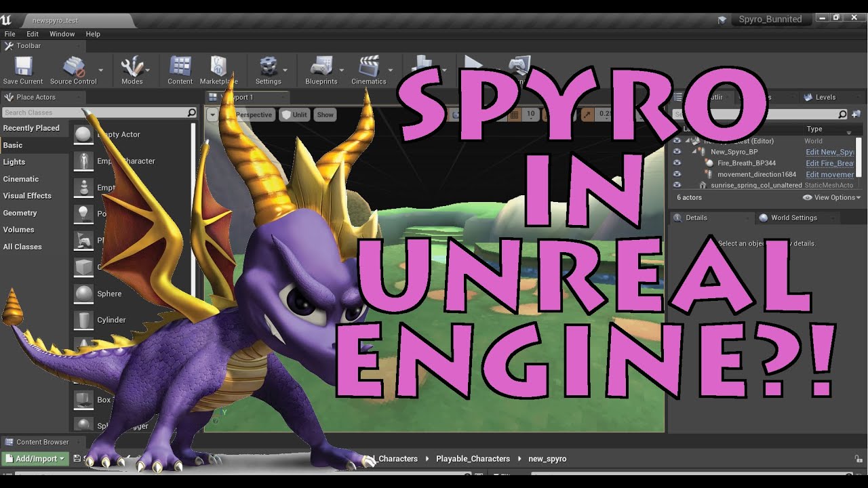Click the Spyro_Bunnited project name button
The image size is (868, 488).
point(770,20)
